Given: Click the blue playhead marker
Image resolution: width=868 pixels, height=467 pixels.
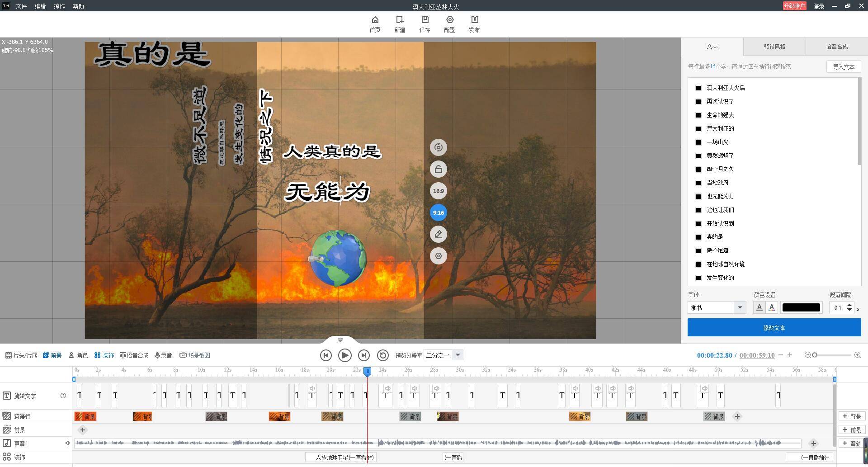Looking at the screenshot, I should [367, 372].
